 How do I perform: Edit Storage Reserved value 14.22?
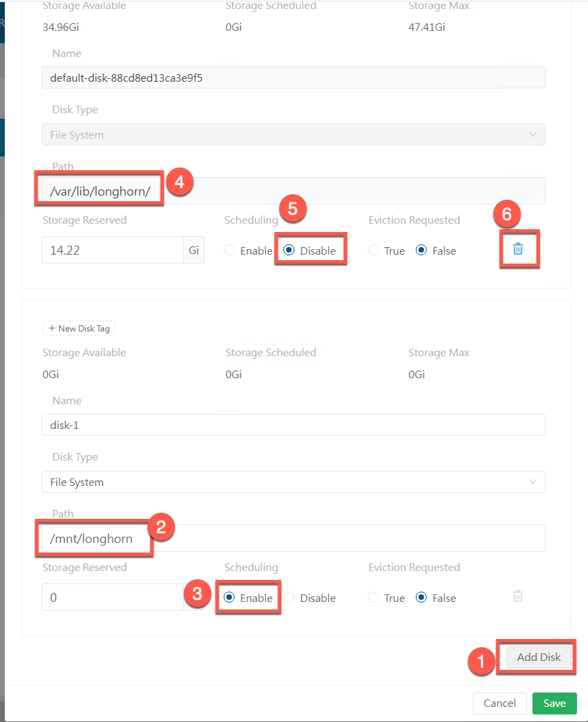coord(112,251)
